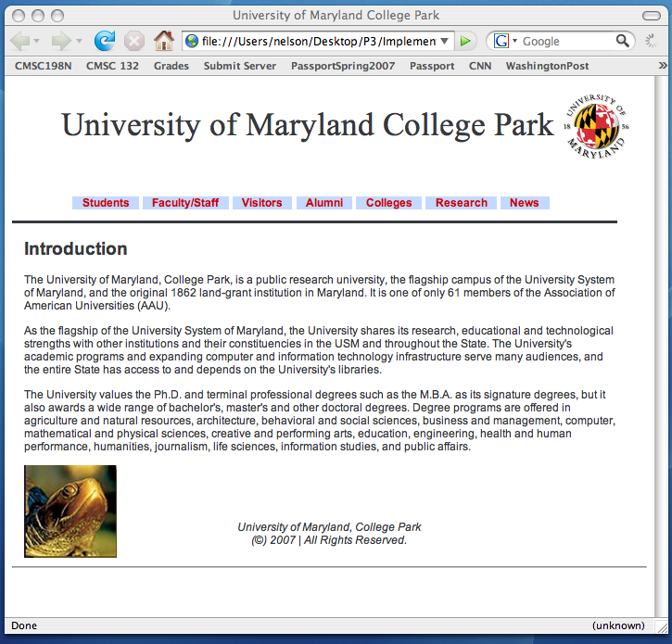The height and width of the screenshot is (644, 672).
Task: Click the vertical scrollbar track
Action: pos(661,347)
